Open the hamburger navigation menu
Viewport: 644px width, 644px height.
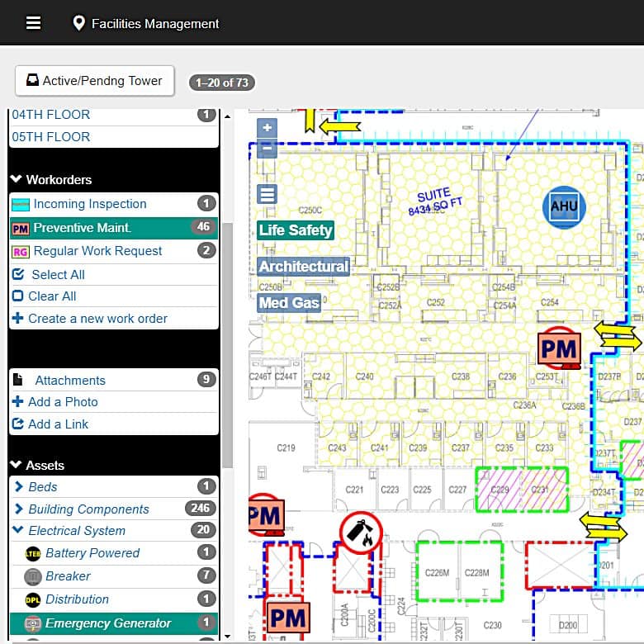(33, 23)
